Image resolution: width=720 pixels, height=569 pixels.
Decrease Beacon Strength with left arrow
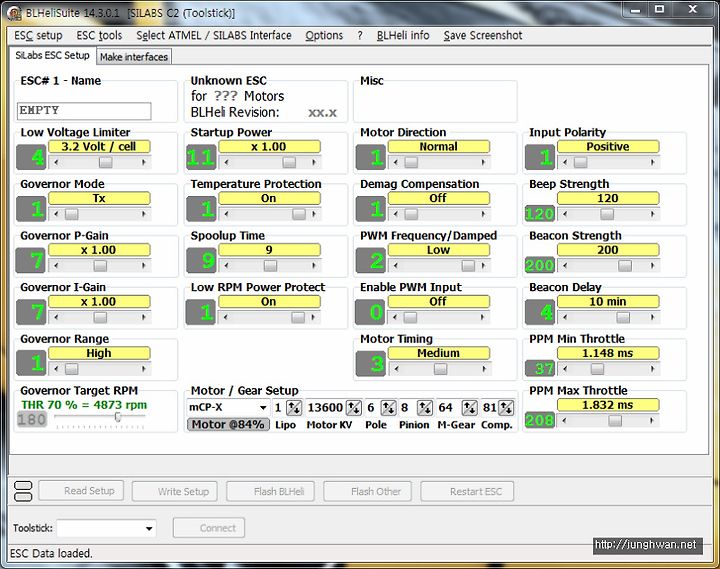565,265
